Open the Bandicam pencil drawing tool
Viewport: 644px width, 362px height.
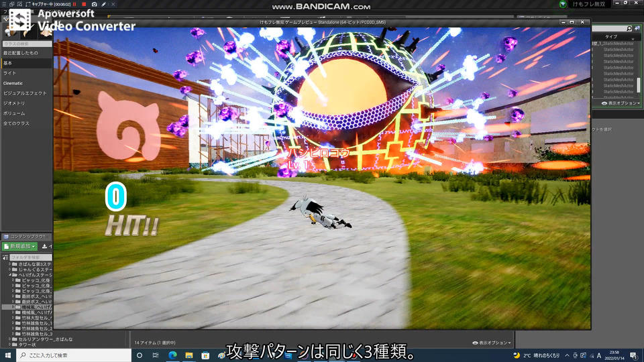coord(104,4)
